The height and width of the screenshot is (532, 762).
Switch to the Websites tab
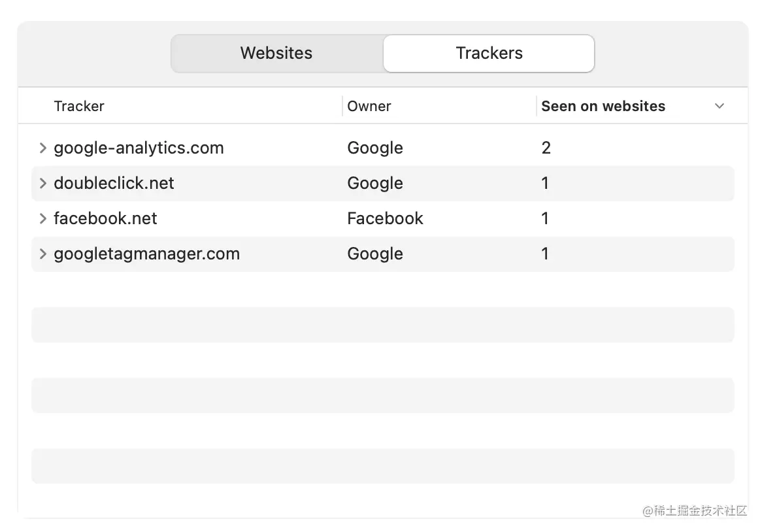pos(276,53)
